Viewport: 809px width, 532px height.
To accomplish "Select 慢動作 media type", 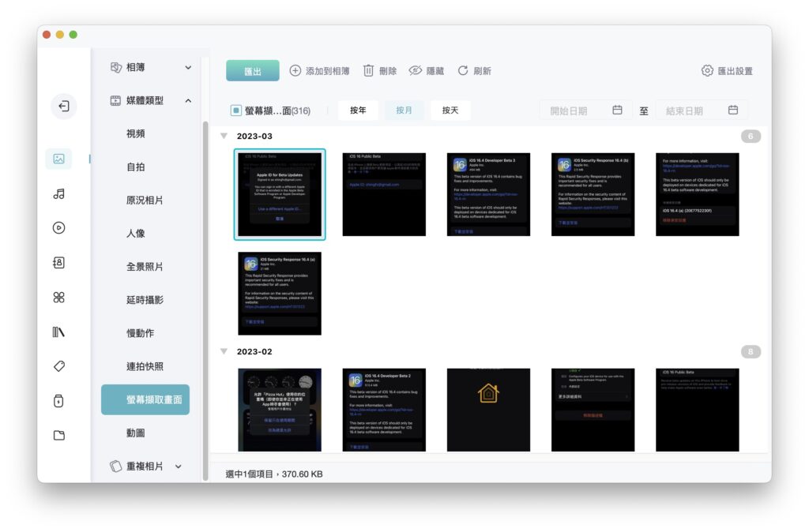I will click(141, 334).
